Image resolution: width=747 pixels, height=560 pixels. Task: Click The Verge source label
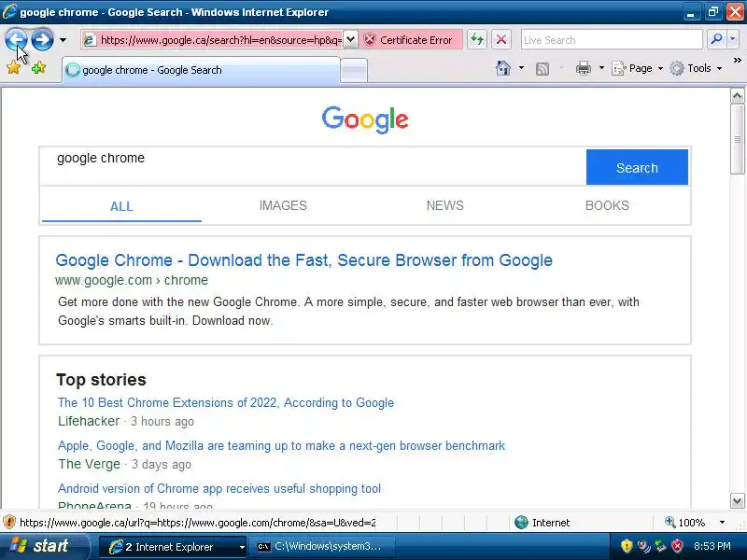pyautogui.click(x=89, y=464)
